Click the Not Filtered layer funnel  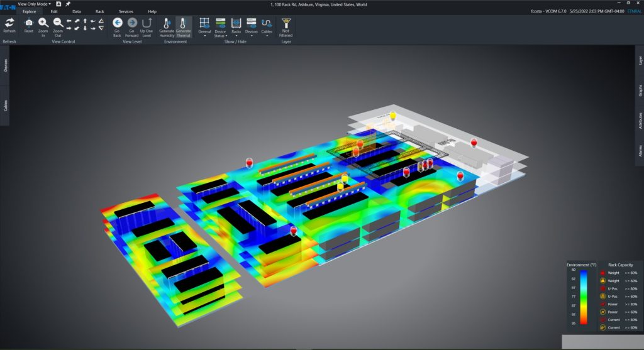pos(286,23)
